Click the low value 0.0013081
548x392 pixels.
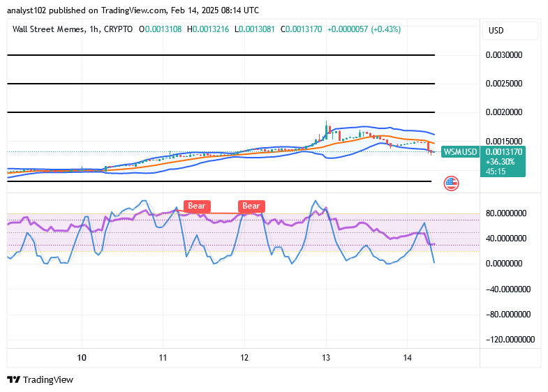(256, 29)
